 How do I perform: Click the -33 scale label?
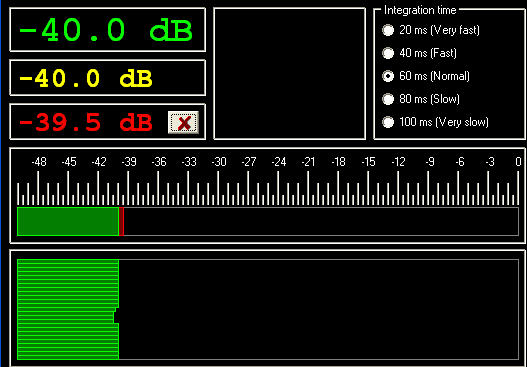pyautogui.click(x=189, y=162)
